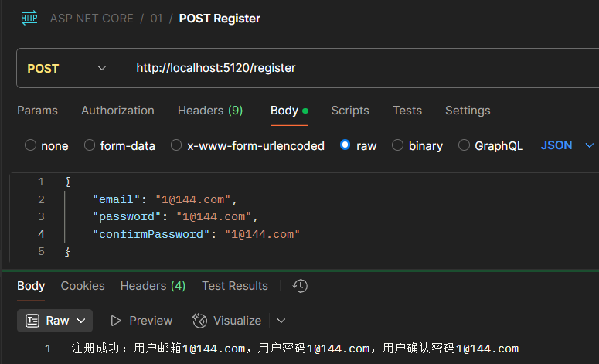The image size is (599, 364).
Task: Click the Visualize icon button
Action: pyautogui.click(x=200, y=320)
